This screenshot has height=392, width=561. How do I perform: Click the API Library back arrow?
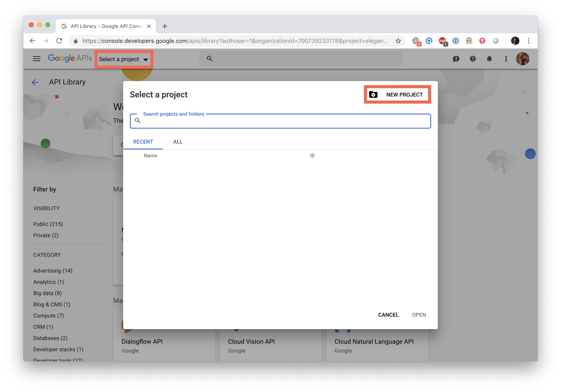pyautogui.click(x=35, y=82)
